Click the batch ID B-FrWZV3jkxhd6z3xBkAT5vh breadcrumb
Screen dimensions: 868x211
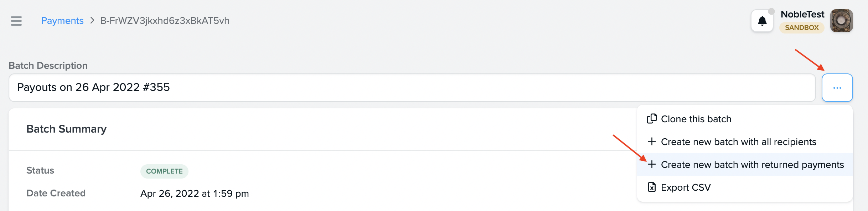click(x=165, y=21)
